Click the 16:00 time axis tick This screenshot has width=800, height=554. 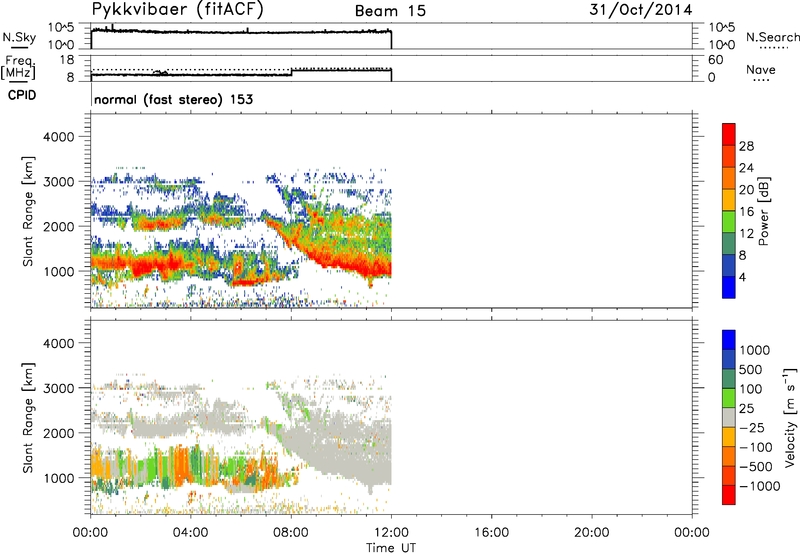491,533
